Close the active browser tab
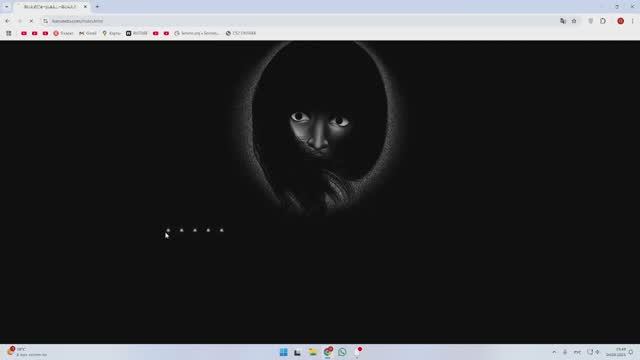This screenshot has width=640, height=360. [x=85, y=7]
